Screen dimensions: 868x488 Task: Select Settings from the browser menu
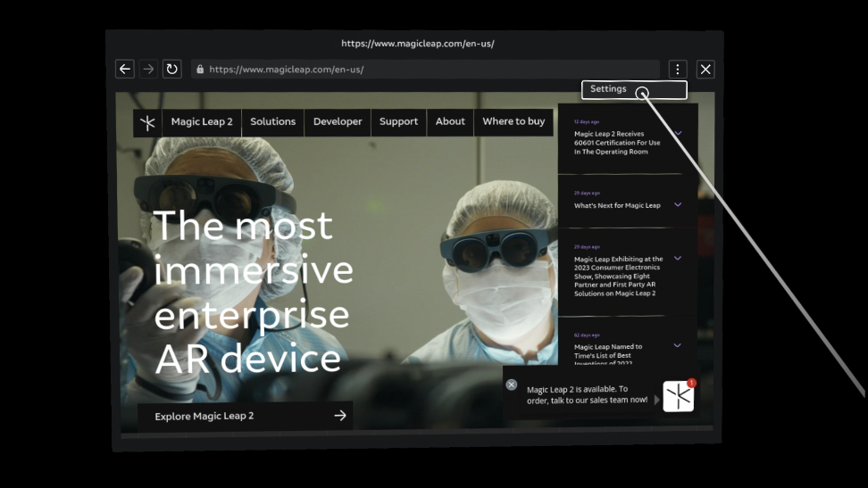click(x=634, y=89)
